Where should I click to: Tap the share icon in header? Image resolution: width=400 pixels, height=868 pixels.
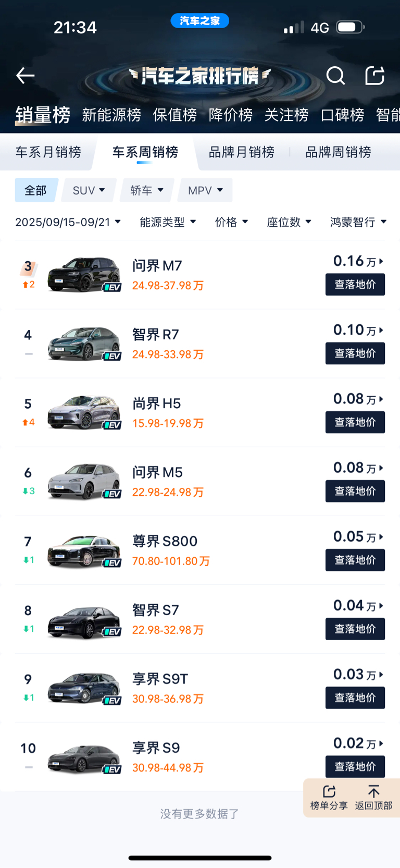(x=374, y=76)
